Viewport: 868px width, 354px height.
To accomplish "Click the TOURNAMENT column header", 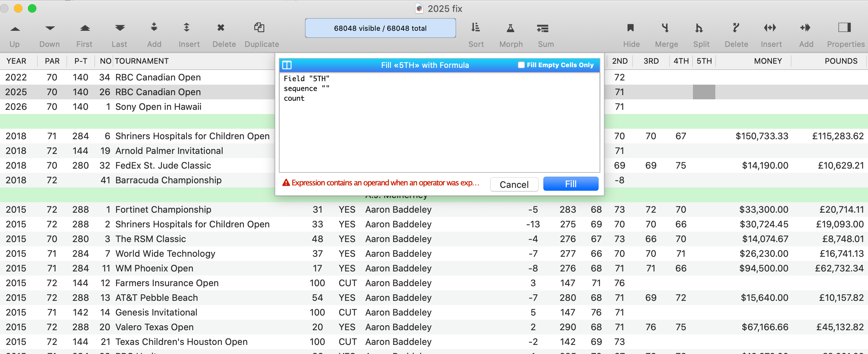I will pos(142,61).
